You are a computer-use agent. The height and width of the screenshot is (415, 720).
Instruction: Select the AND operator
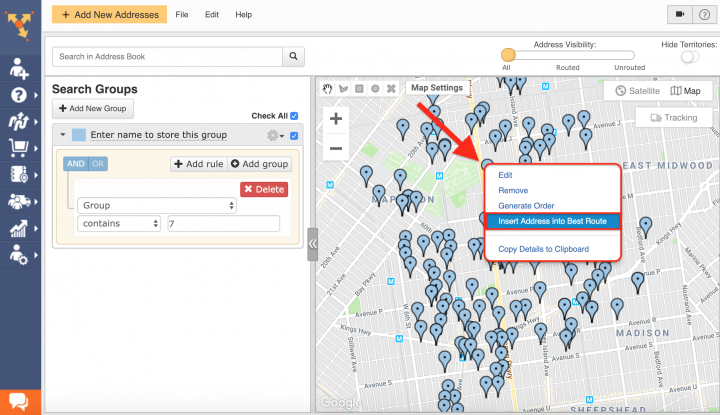76,164
